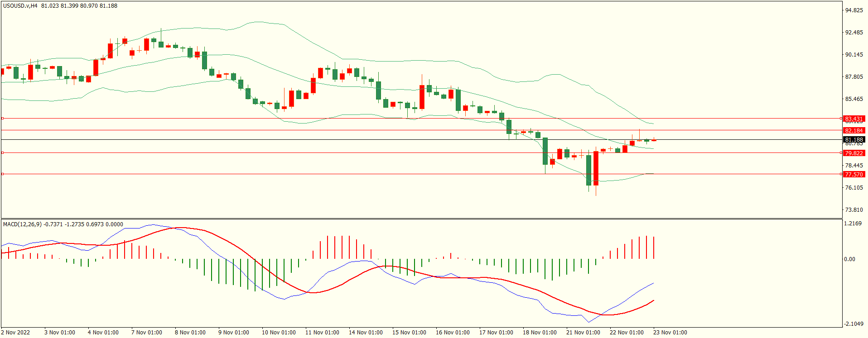Click left handle of 77.570 horizontal line

[x=3, y=174]
